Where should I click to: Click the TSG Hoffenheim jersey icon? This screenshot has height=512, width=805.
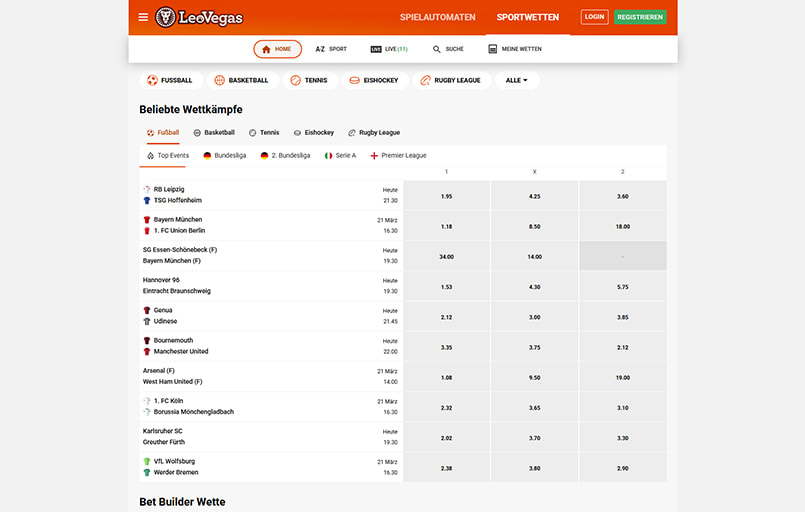(147, 200)
